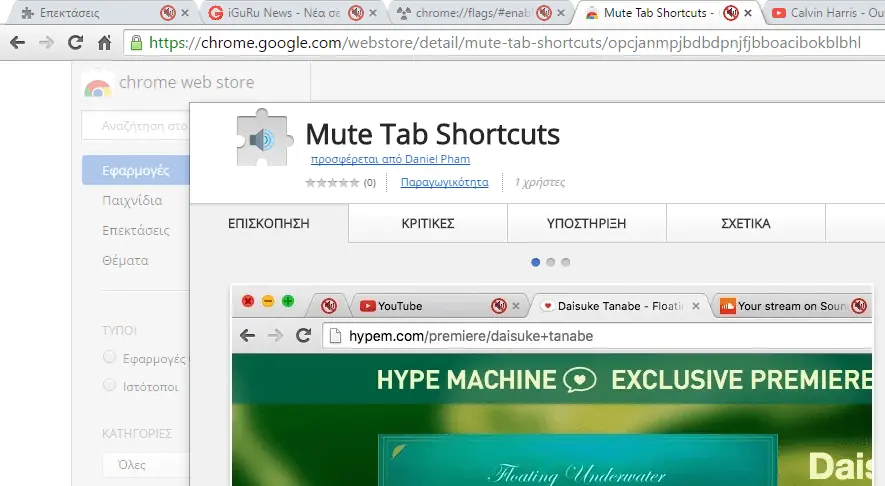Close the chrome://flags tab
The height and width of the screenshot is (486, 885).
[560, 12]
